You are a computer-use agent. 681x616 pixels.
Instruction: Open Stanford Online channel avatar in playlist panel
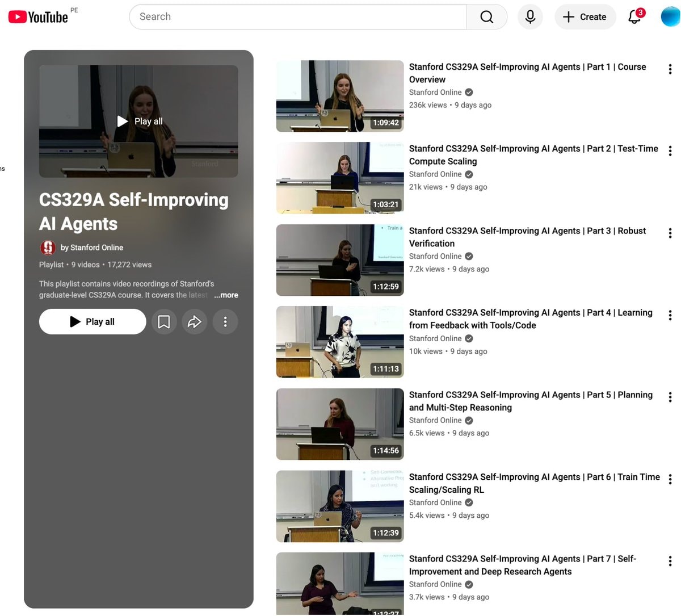point(48,248)
